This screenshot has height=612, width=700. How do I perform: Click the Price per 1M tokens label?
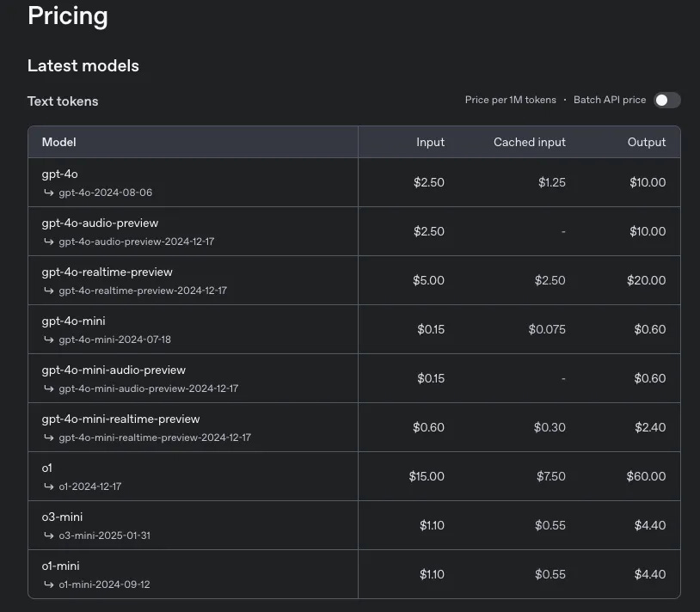pyautogui.click(x=511, y=100)
